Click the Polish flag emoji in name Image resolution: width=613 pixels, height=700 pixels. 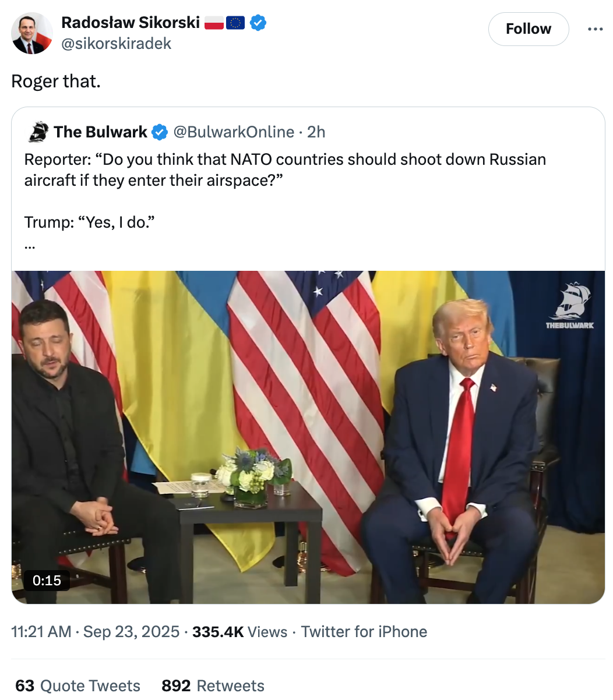pyautogui.click(x=214, y=23)
